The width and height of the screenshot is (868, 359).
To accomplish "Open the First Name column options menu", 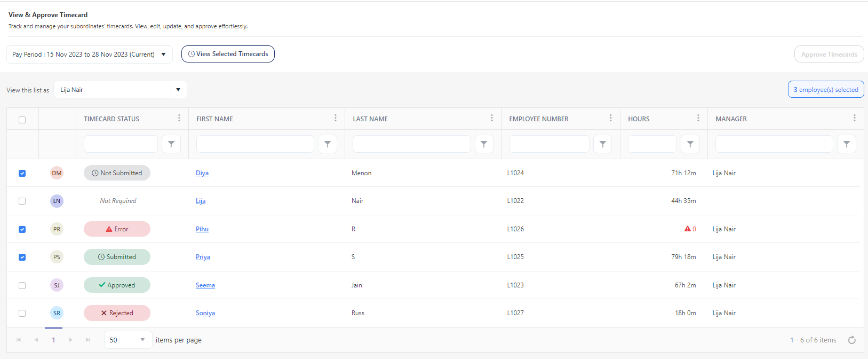I will [335, 118].
